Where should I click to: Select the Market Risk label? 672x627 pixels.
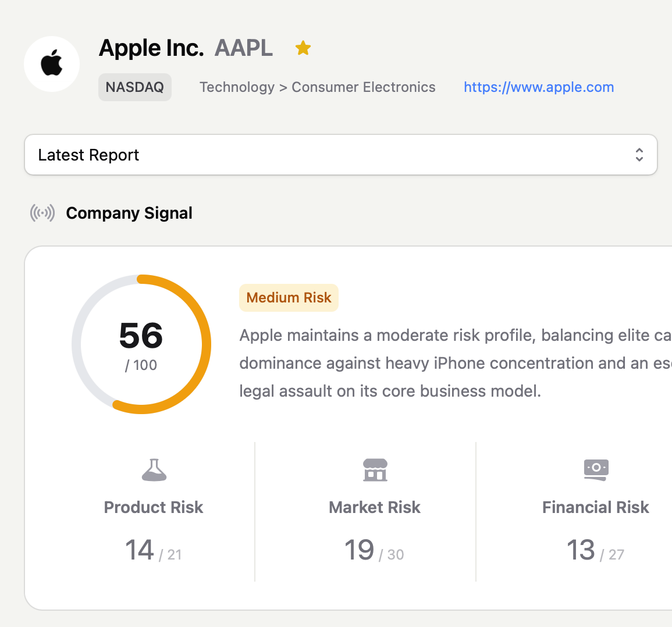coord(375,507)
